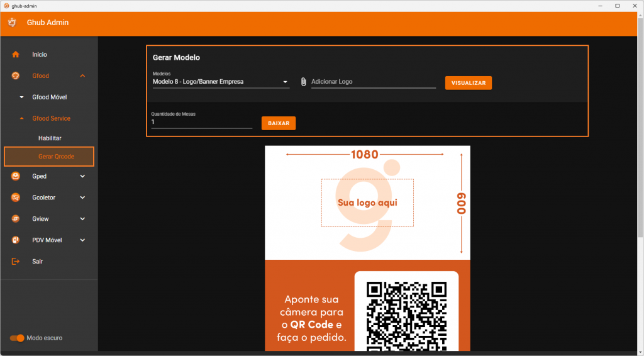Click the Gfood sidebar icon
Viewport: 644px width, 356px height.
point(16,76)
